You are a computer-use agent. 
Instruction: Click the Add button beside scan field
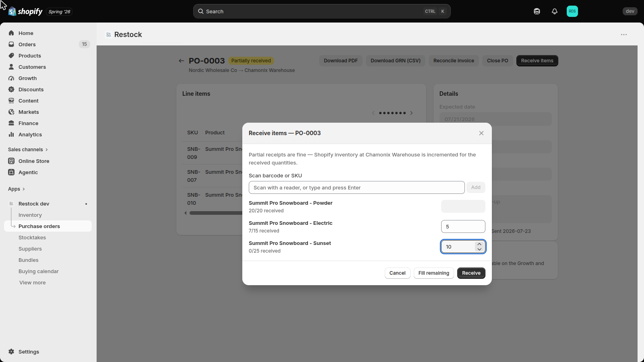476,187
